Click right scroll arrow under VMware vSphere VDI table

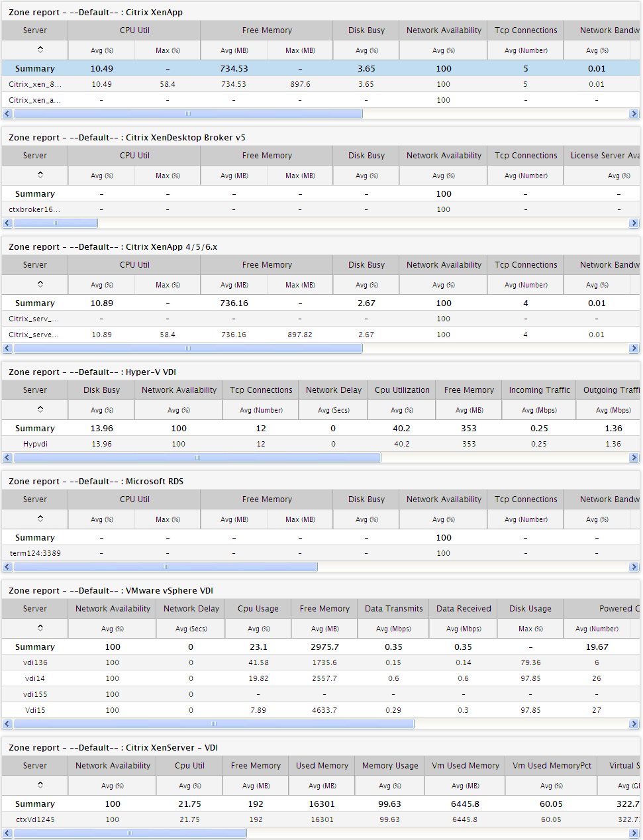[x=634, y=724]
